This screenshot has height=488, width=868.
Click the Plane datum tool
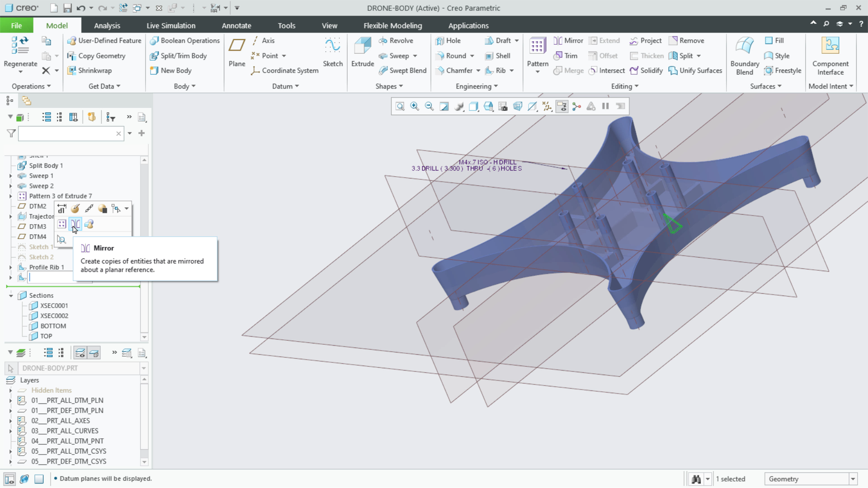(237, 52)
